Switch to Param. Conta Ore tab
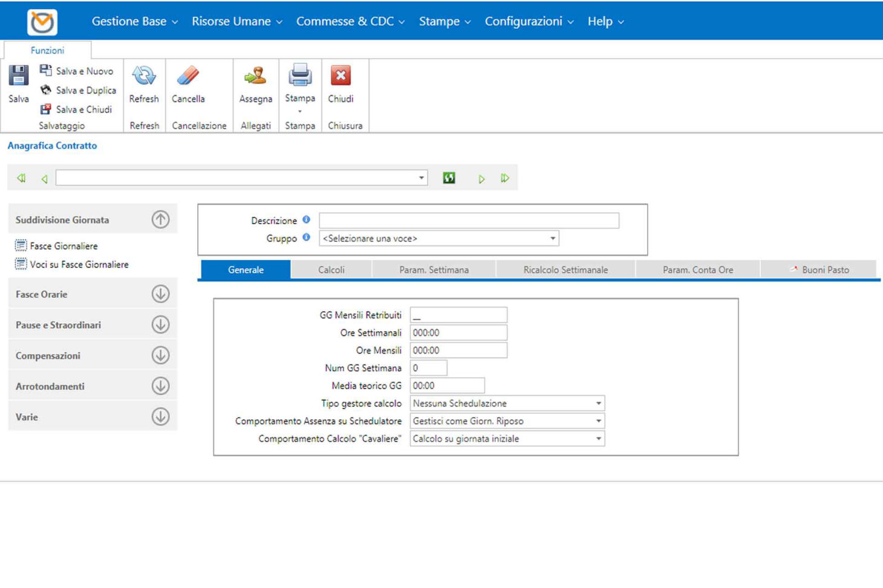Viewport: 883px width, 588px height. click(x=698, y=270)
